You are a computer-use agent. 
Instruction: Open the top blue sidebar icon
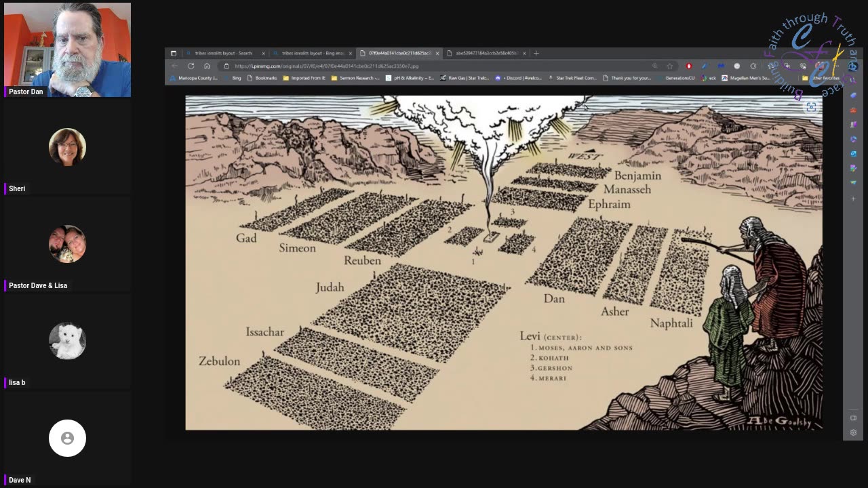pyautogui.click(x=853, y=95)
